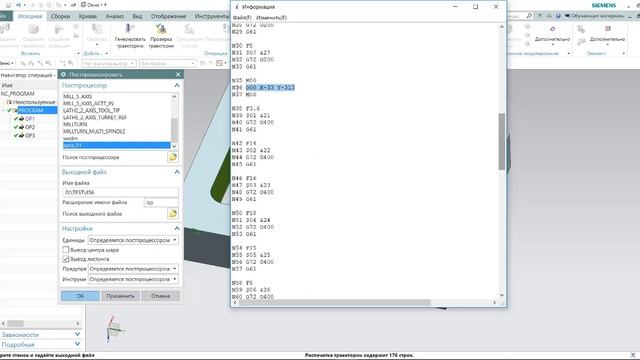Close the Postprocess dialog
640x360 pixels.
click(178, 74)
